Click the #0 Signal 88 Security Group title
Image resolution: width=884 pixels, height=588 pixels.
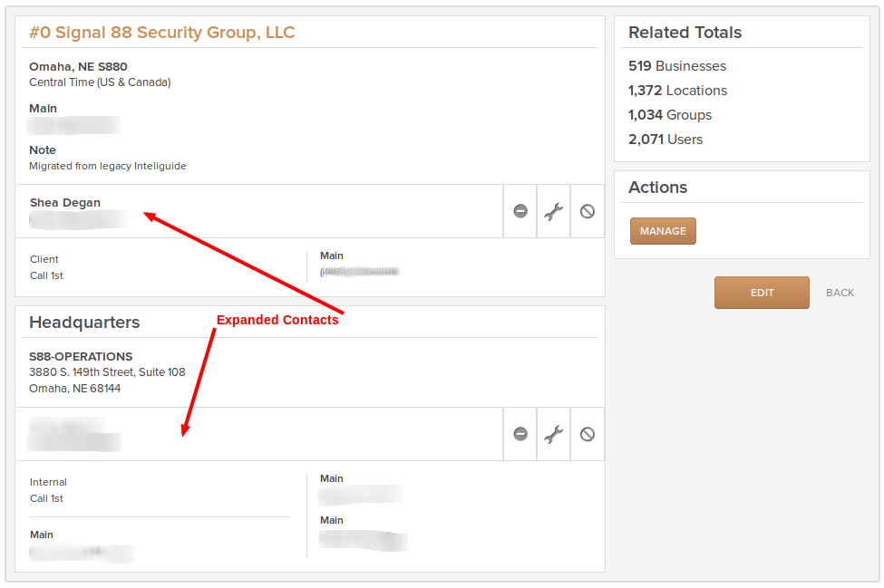[x=161, y=32]
